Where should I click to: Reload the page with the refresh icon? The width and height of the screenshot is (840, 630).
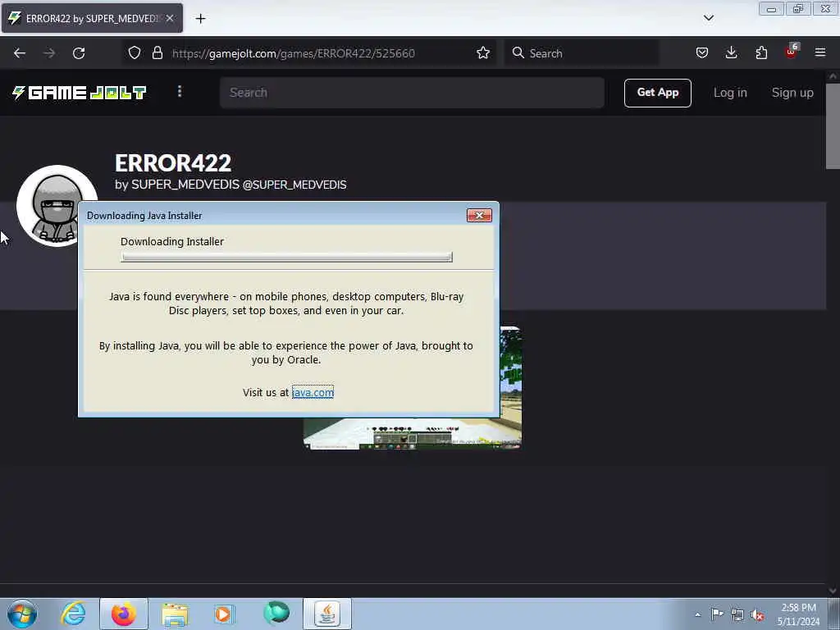point(79,53)
